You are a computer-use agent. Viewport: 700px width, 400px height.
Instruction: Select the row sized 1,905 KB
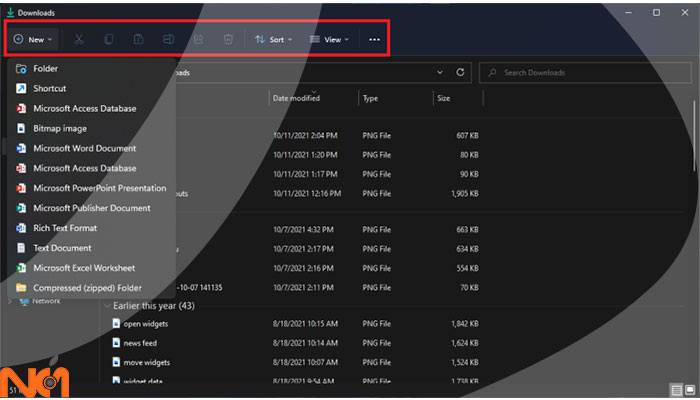pos(465,193)
